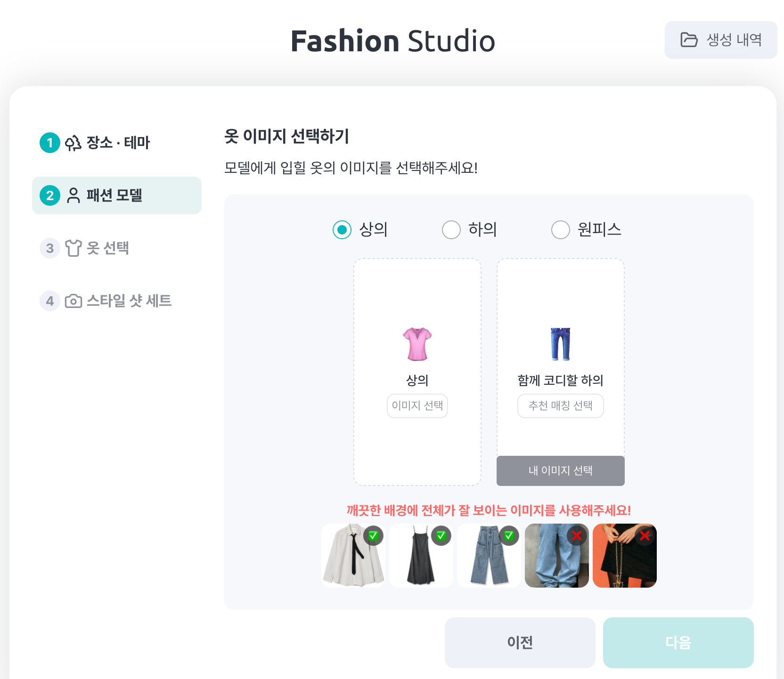Click the tree icon beside 장소·테마 step
The height and width of the screenshot is (679, 784).
point(74,143)
